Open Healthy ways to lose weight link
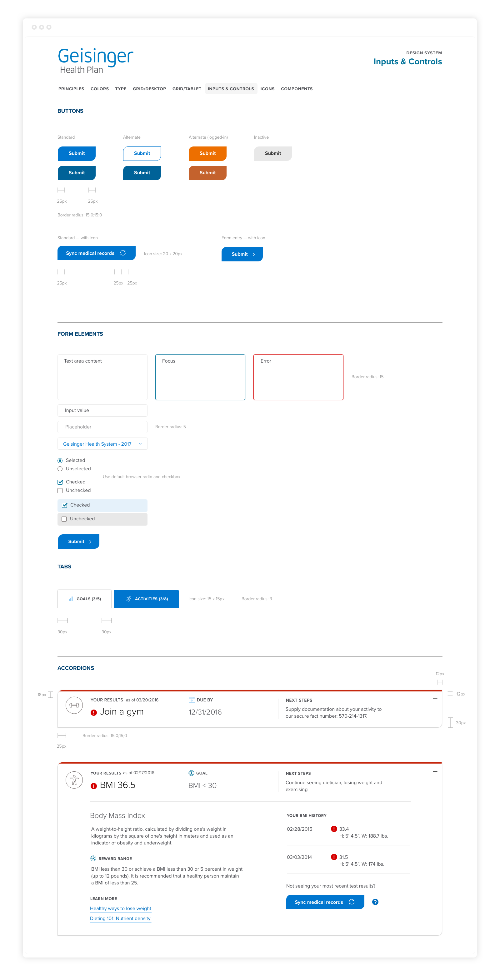Screen dimensions: 500x980 [x=120, y=908]
